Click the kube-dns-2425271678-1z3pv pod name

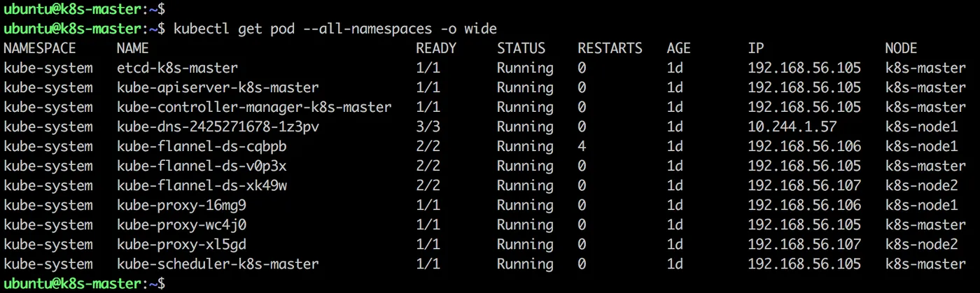click(218, 127)
